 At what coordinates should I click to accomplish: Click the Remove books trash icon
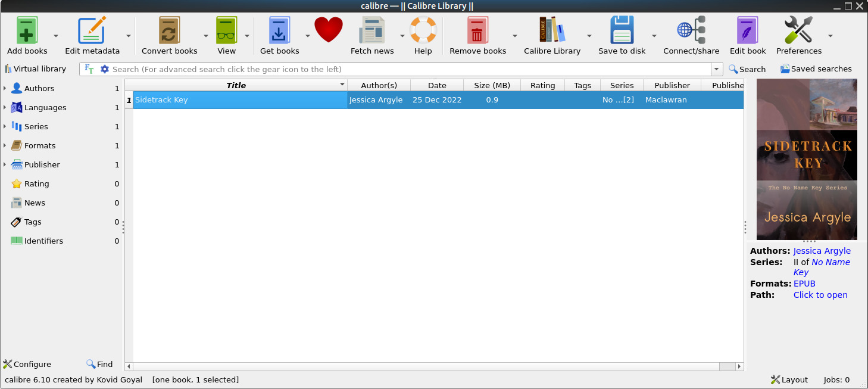tap(477, 31)
